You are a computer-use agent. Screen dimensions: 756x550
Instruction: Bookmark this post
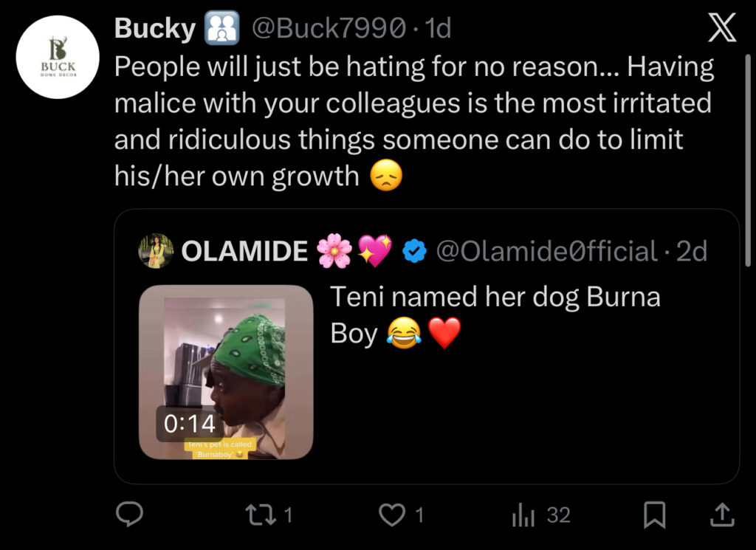point(654,515)
